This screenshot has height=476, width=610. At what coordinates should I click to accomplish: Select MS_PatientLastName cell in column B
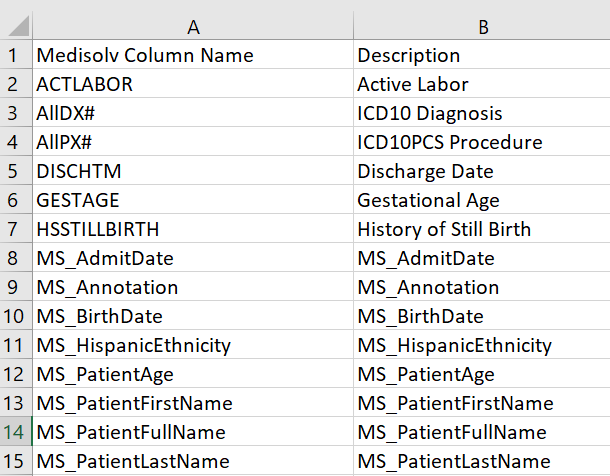coord(482,460)
